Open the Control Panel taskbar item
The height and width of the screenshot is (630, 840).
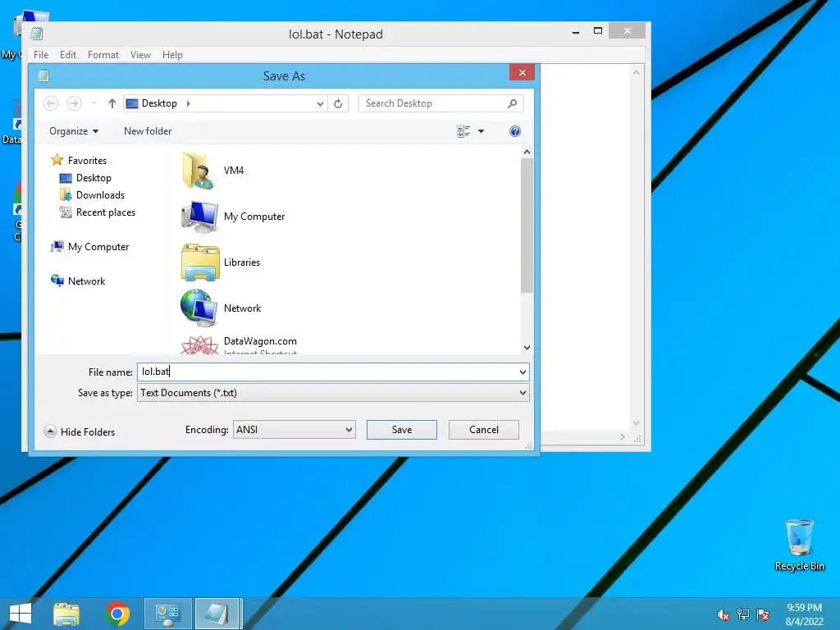(x=167, y=614)
